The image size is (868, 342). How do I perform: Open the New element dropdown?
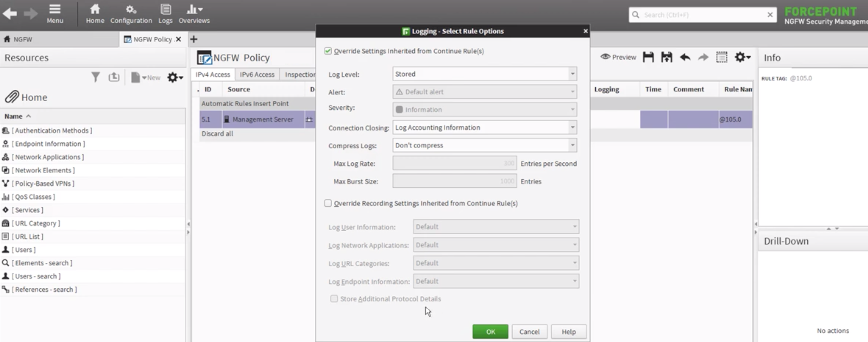pyautogui.click(x=146, y=77)
